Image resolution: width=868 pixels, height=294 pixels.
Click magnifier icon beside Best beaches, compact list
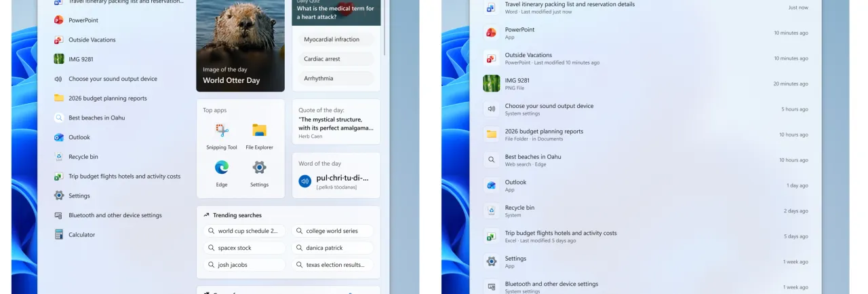(x=59, y=117)
